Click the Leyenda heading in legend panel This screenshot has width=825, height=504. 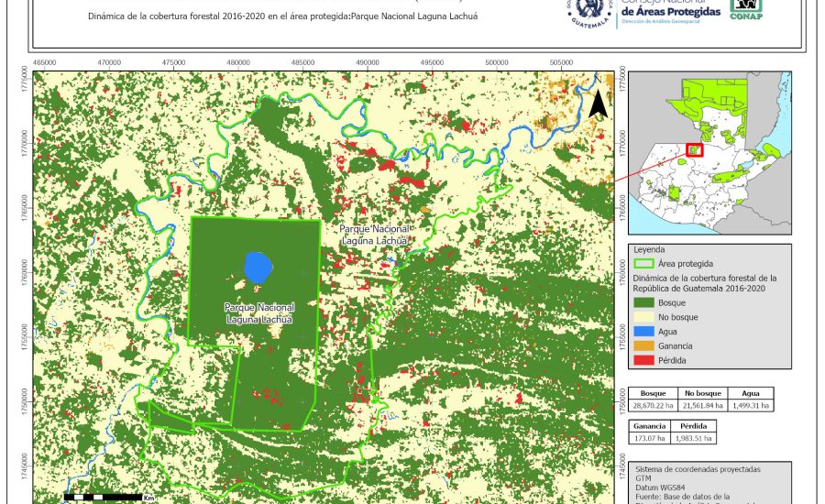tap(650, 248)
